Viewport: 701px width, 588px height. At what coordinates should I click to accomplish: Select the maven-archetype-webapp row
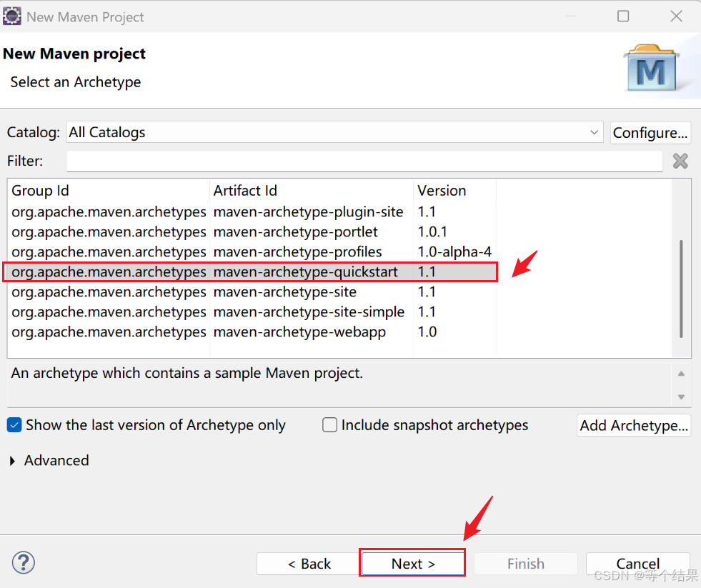252,332
